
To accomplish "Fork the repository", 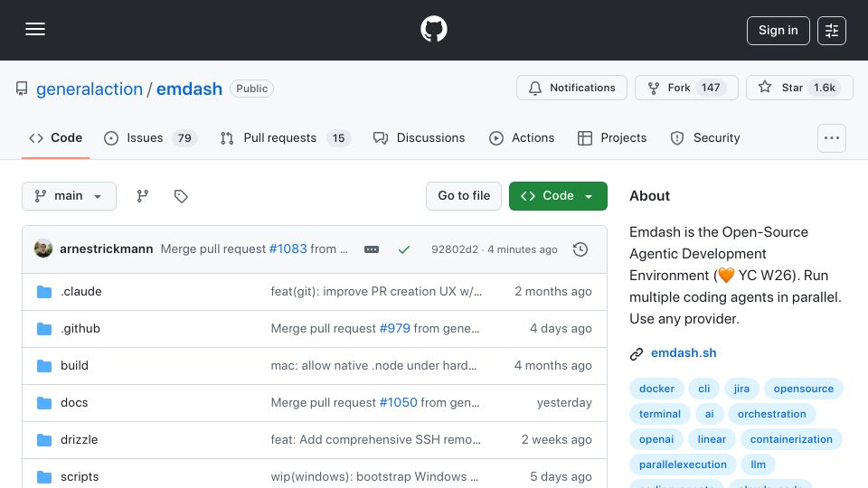I will 686,88.
